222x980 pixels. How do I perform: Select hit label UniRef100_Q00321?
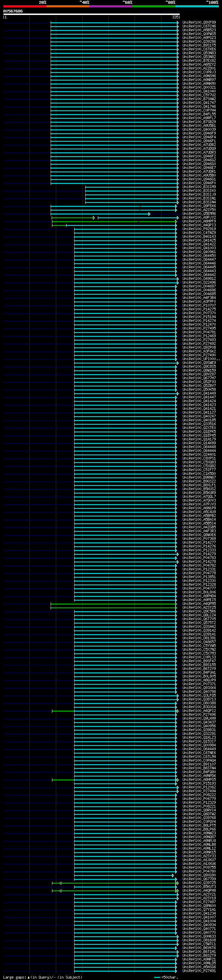(x=199, y=88)
